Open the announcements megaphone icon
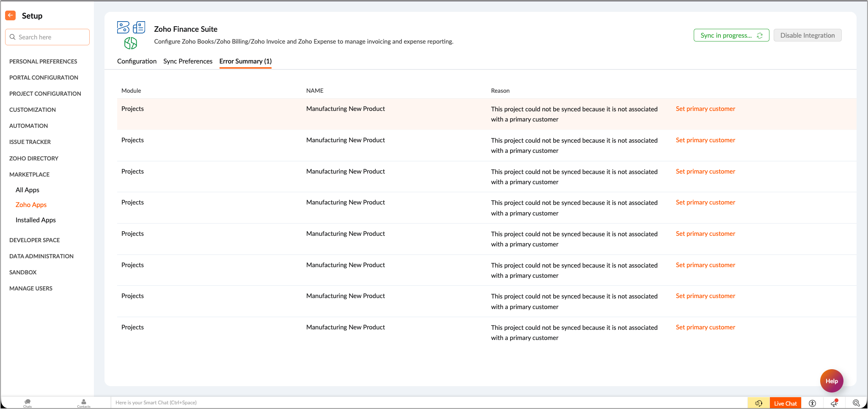 pyautogui.click(x=834, y=403)
